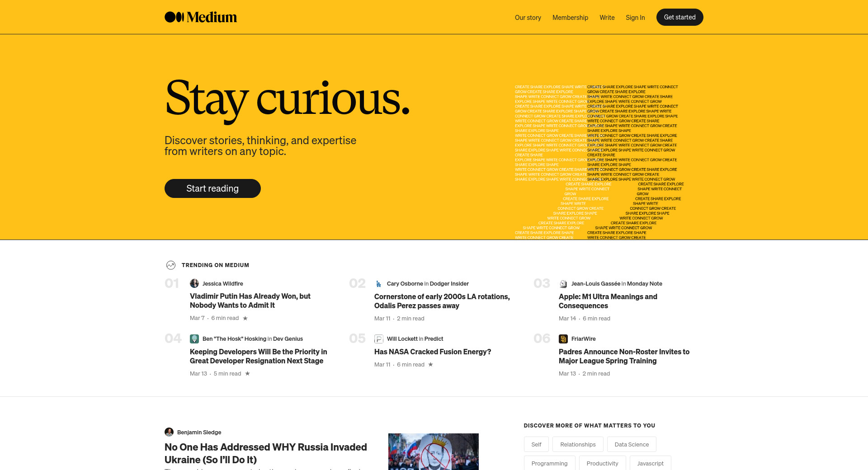Visit Jessica Wildfire's author page
Image resolution: width=868 pixels, height=470 pixels.
(223, 284)
